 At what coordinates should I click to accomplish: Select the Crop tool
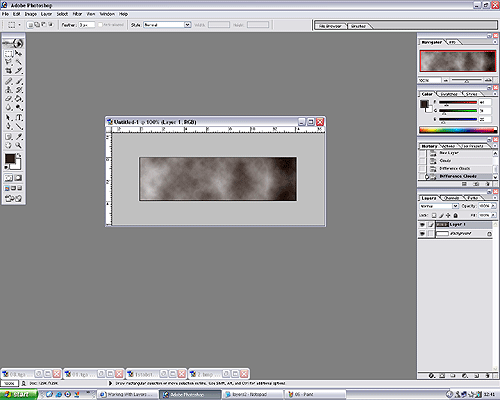click(9, 71)
